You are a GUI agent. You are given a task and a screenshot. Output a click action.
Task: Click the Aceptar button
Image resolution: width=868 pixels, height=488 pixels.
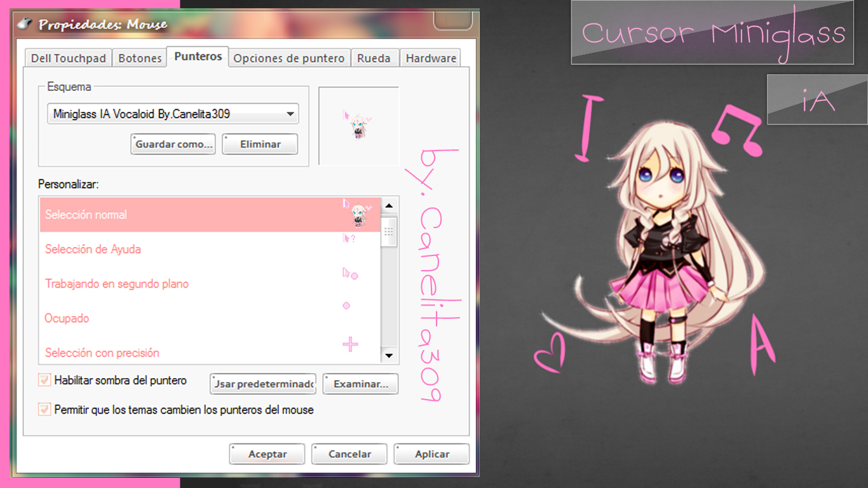[x=268, y=454]
